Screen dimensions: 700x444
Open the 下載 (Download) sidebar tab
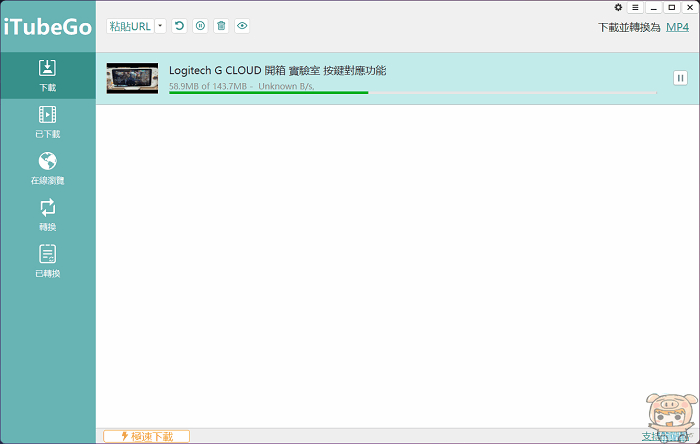48,75
